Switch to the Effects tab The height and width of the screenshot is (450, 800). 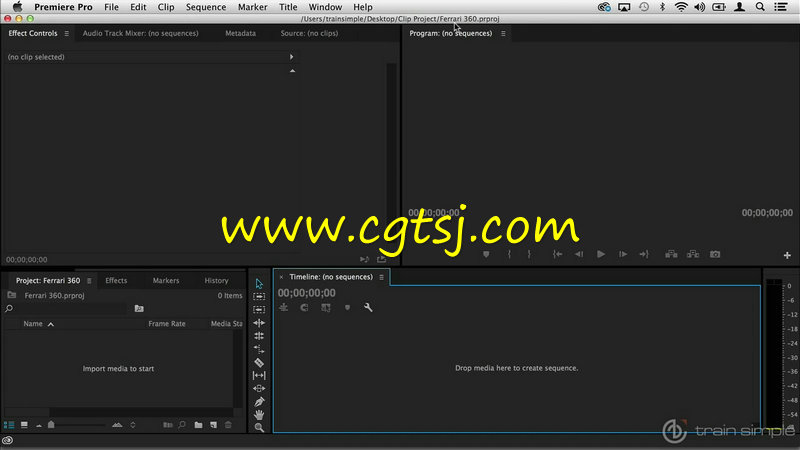116,281
